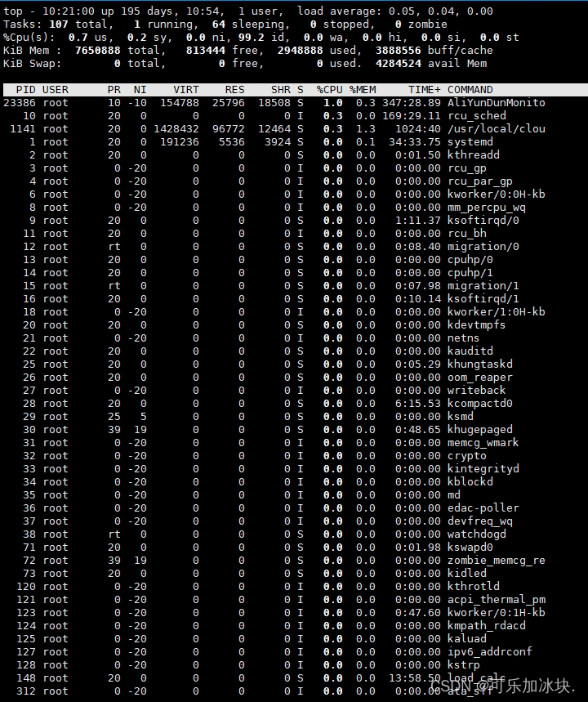Click the ksoftirqd/1 command entry
The image size is (588, 702).
tap(483, 298)
